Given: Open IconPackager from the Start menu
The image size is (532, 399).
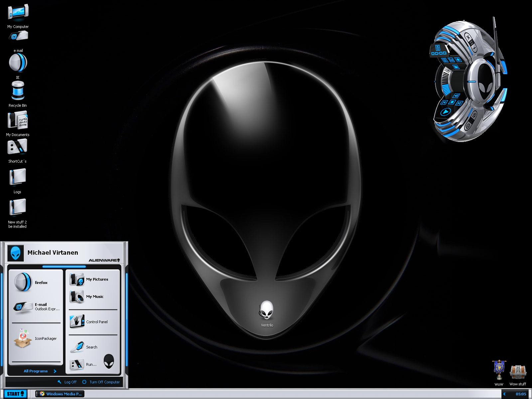Looking at the screenshot, I should [35, 338].
